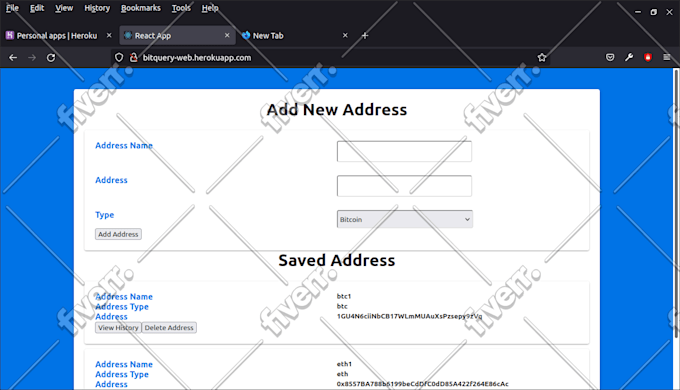Open the History menu
Viewport: 680px width, 390px height.
[x=97, y=8]
